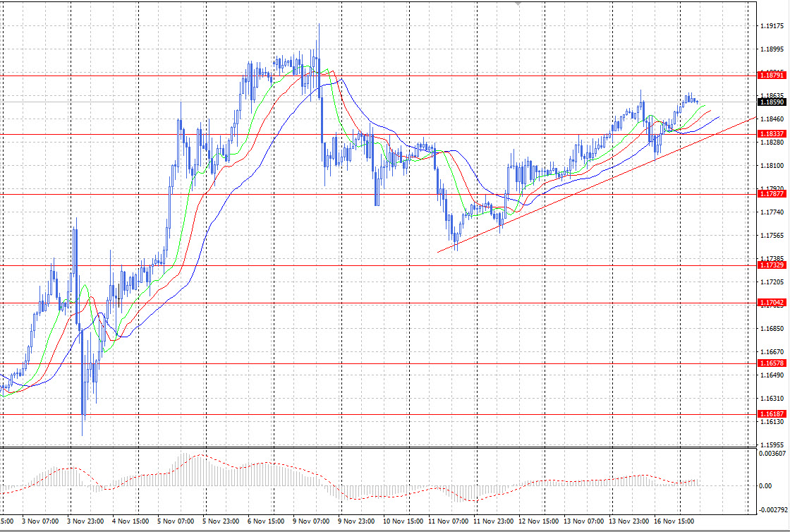Viewport: 790px width, 532px height.
Task: Click the price axis value 1.15955
Action: (x=772, y=445)
